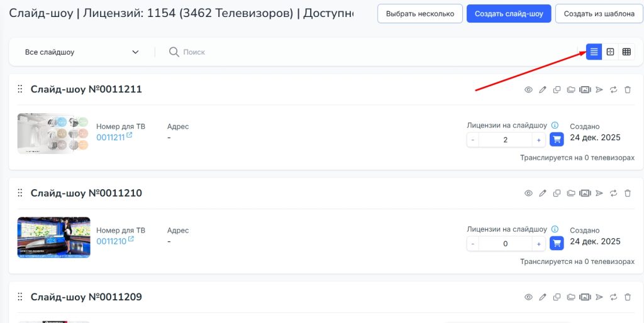Open the "Все слайдшоу" filter dropdown

(82, 52)
